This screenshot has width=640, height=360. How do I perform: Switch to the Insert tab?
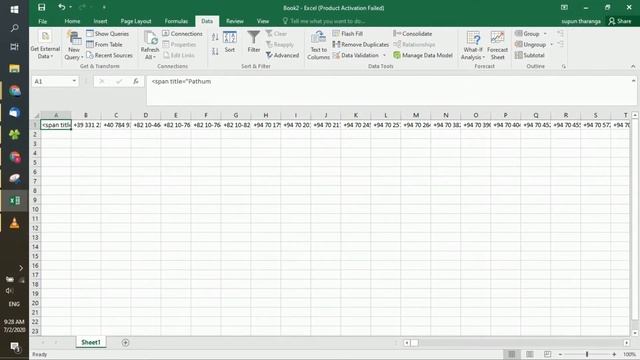coord(100,21)
